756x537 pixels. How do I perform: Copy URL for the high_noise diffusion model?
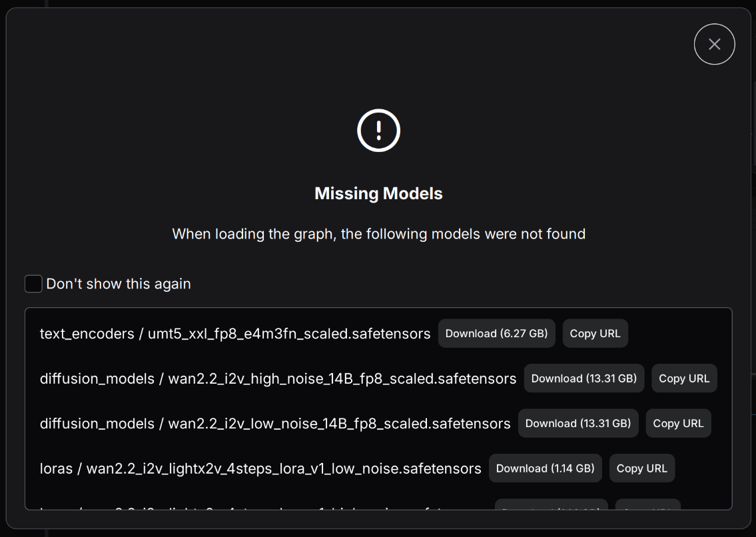coord(684,378)
